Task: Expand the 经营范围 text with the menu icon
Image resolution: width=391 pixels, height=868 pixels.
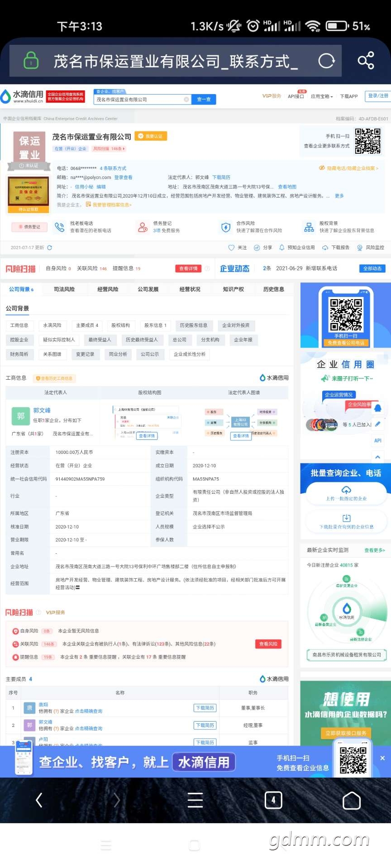Action: [77, 588]
